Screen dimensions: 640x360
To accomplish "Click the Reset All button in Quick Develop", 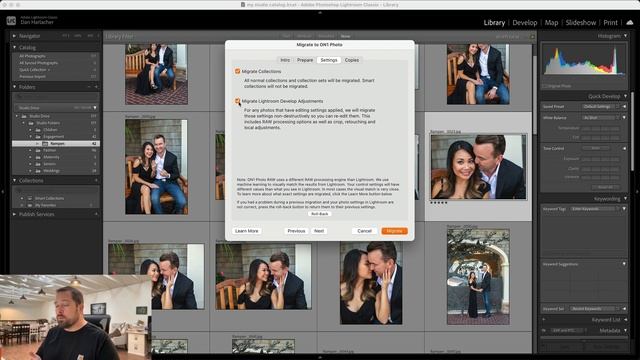I will click(606, 187).
